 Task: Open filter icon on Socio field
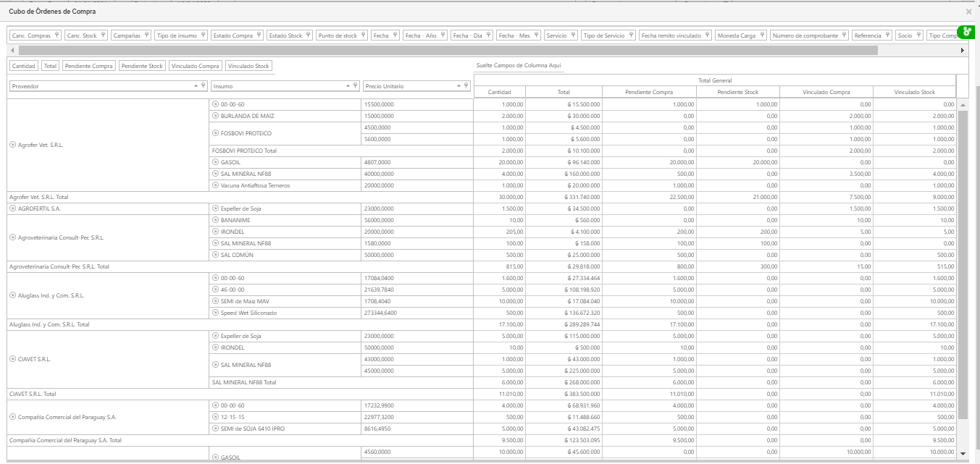(x=918, y=35)
